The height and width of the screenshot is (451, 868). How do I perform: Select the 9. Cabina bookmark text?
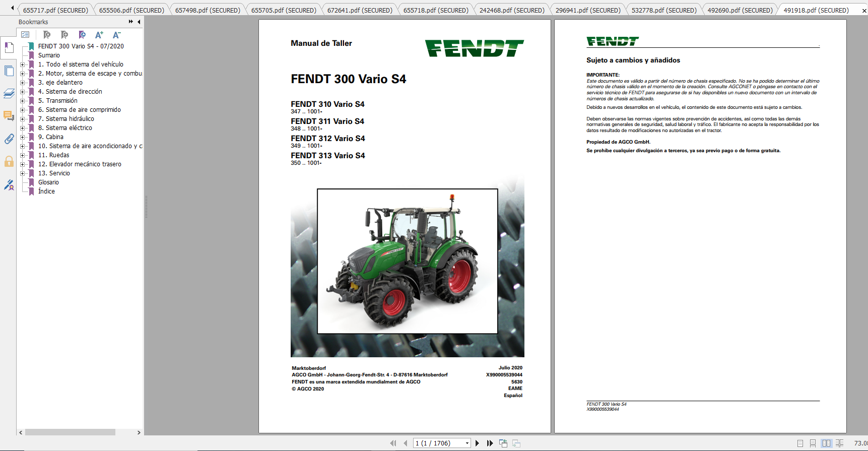[51, 137]
